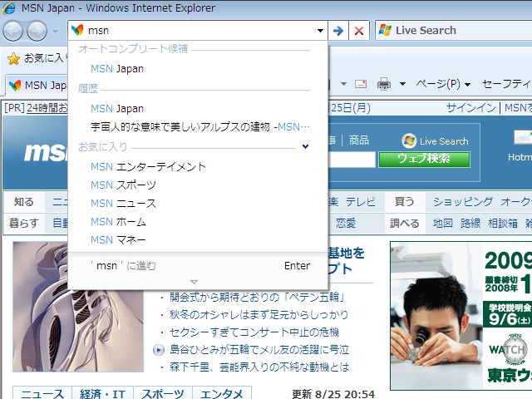The image size is (532, 399).
Task: Click the Hotmail envelope icon
Action: tap(523, 137)
